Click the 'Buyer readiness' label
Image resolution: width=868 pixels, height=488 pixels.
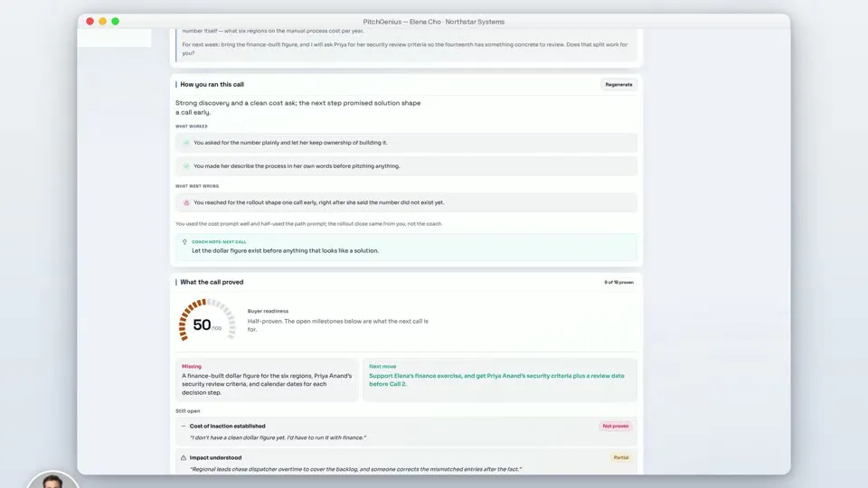(x=268, y=311)
